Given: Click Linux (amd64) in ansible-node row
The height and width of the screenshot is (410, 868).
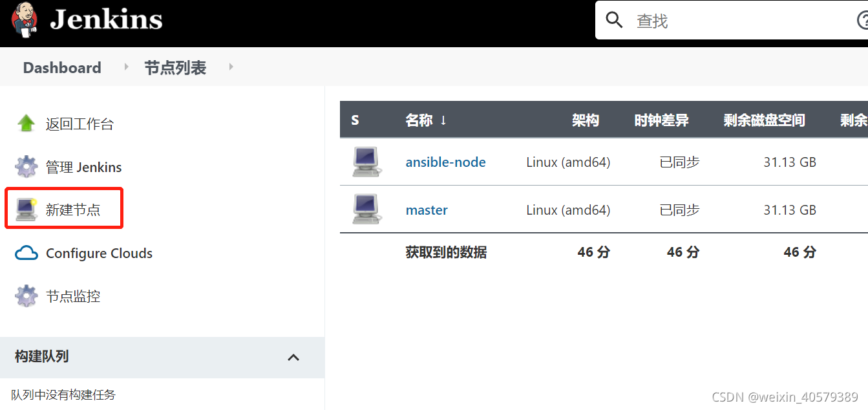Looking at the screenshot, I should coord(568,162).
